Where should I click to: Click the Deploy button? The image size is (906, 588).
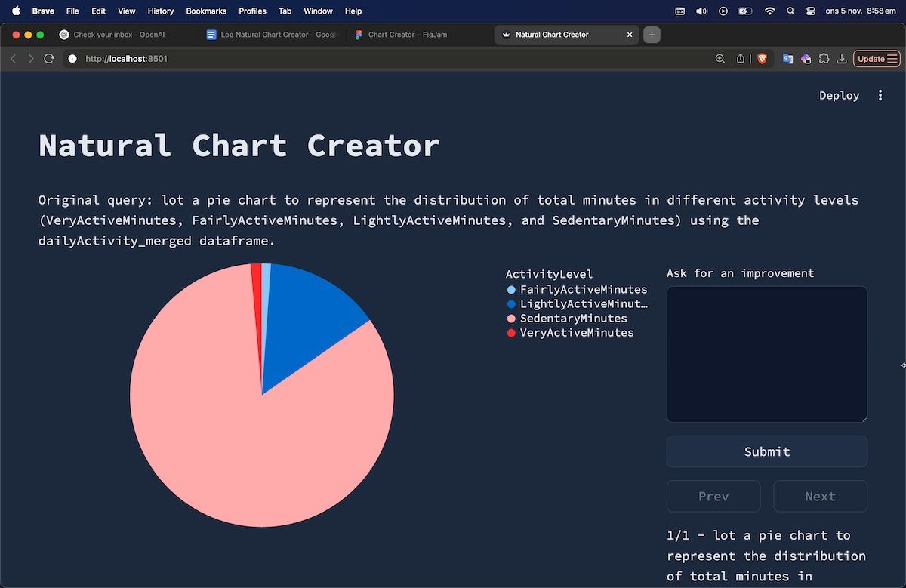click(x=839, y=95)
